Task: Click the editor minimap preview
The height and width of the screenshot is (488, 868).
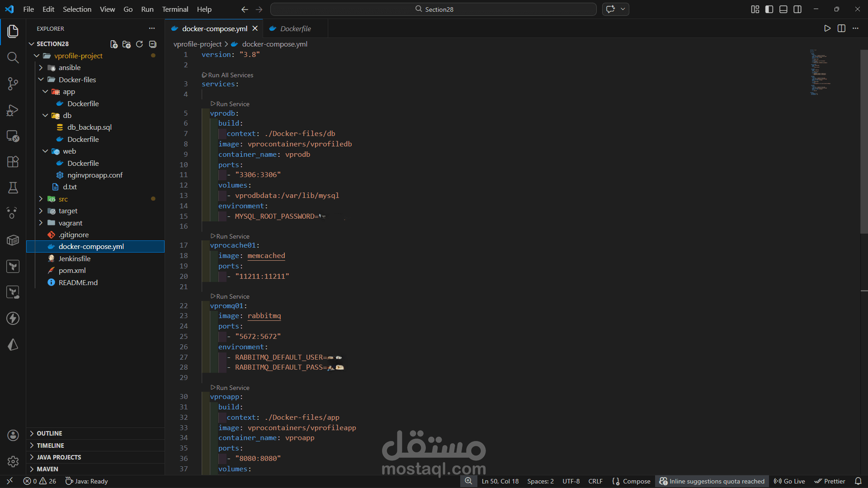Action: tap(820, 72)
